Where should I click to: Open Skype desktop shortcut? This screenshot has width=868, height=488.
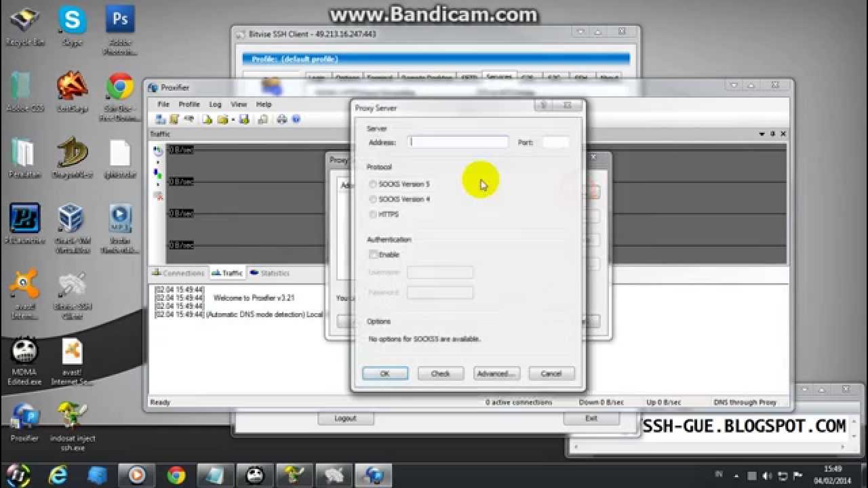coord(72,26)
